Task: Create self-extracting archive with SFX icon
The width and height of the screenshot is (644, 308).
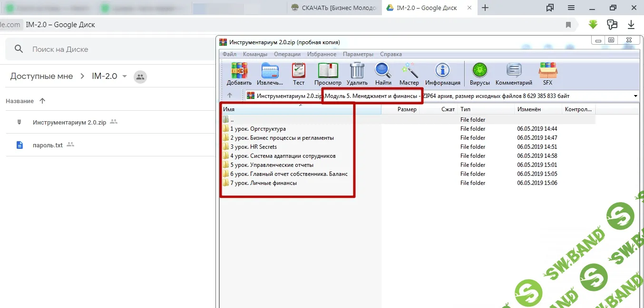Action: tap(547, 71)
